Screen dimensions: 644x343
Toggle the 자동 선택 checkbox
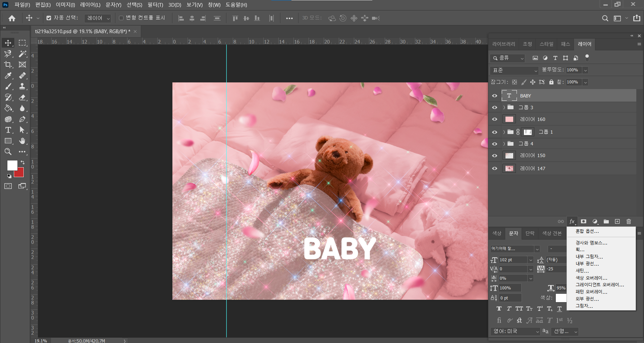(x=49, y=18)
